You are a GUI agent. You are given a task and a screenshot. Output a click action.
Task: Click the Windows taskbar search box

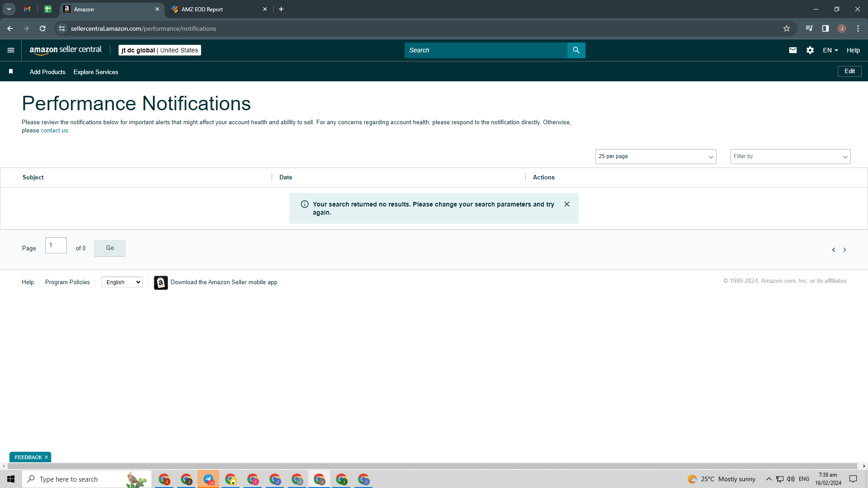tap(86, 479)
